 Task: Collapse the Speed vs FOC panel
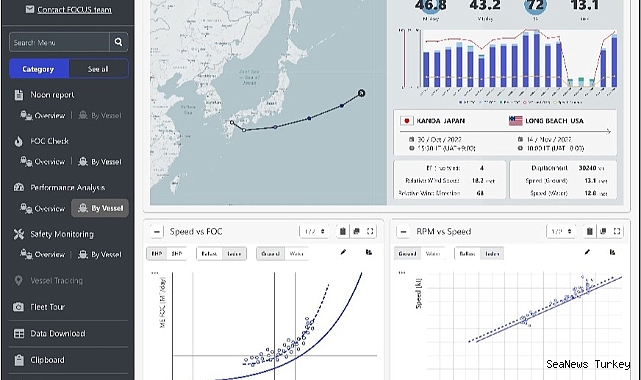tap(157, 232)
